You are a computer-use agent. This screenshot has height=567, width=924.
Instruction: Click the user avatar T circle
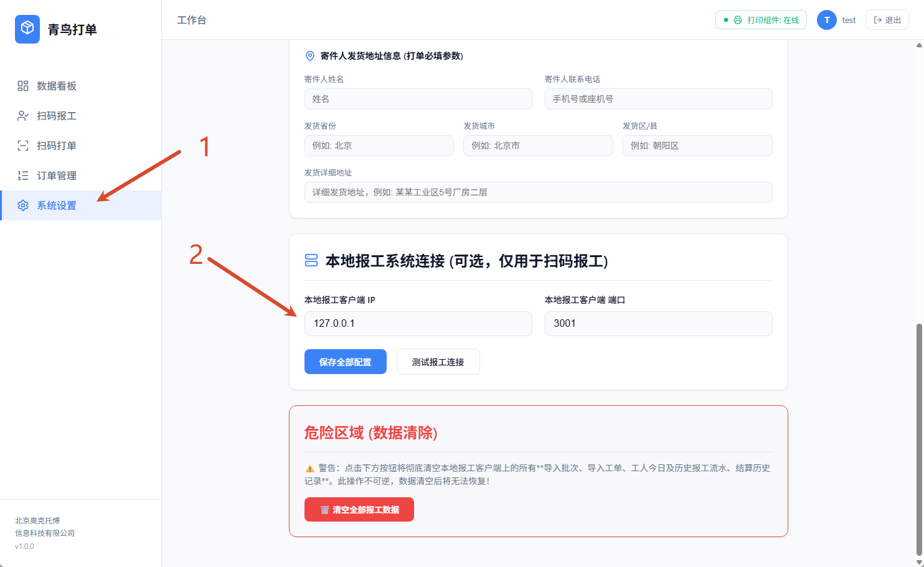tap(827, 20)
